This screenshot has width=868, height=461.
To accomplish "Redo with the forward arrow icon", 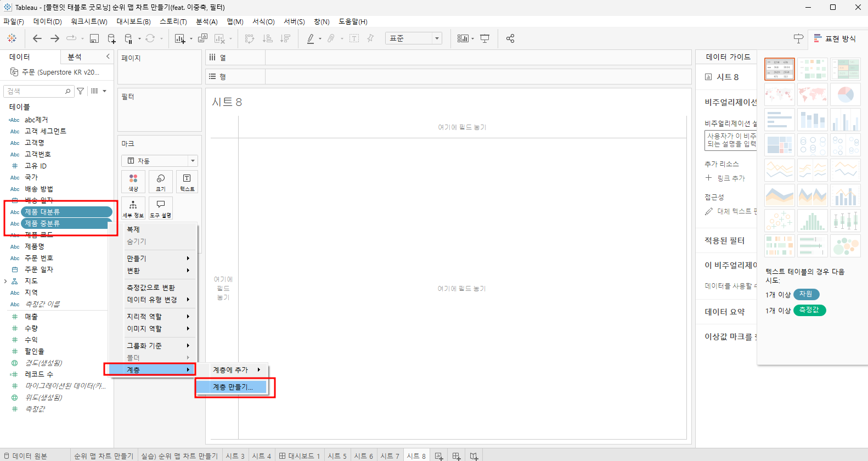I will (x=55, y=38).
